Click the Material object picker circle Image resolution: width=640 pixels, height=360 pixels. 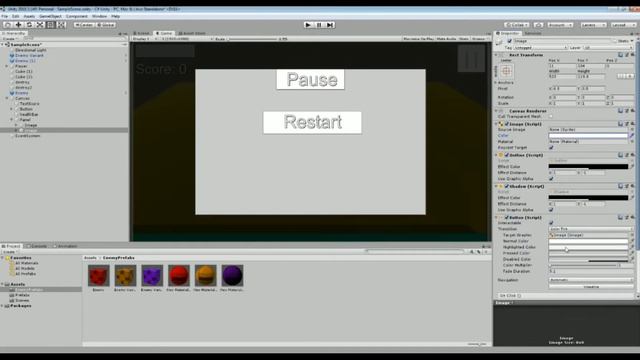(x=632, y=141)
